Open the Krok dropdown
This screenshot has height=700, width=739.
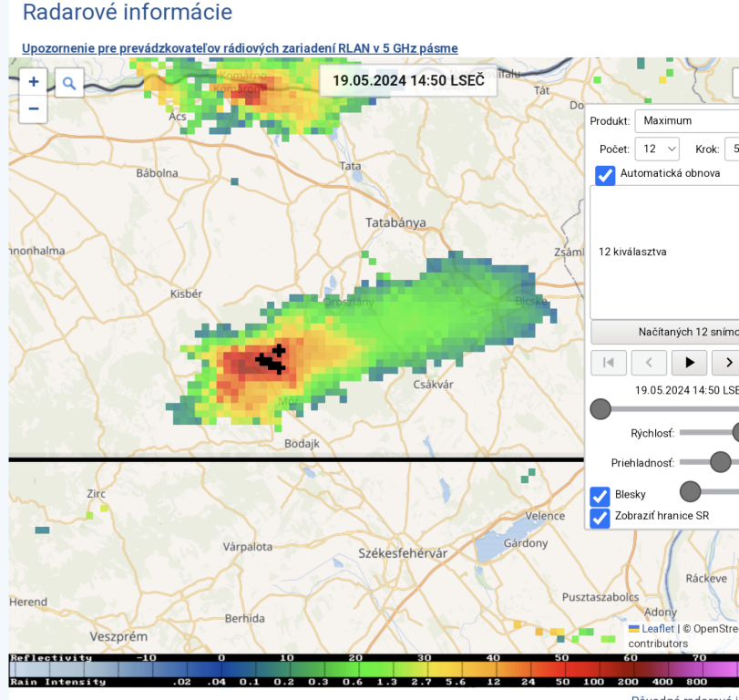click(x=731, y=149)
